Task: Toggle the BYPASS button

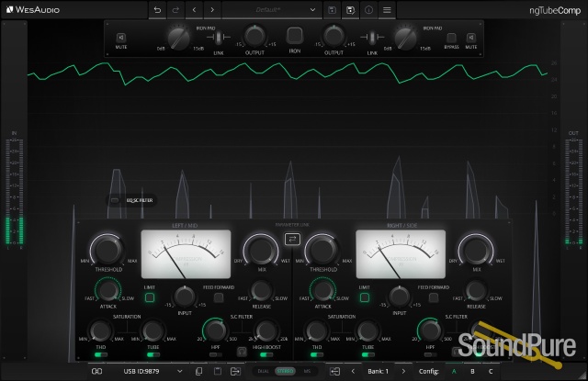Action: (x=451, y=38)
